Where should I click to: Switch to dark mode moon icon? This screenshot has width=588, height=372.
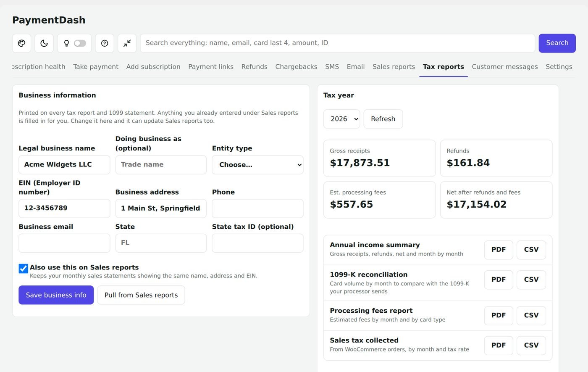(44, 43)
